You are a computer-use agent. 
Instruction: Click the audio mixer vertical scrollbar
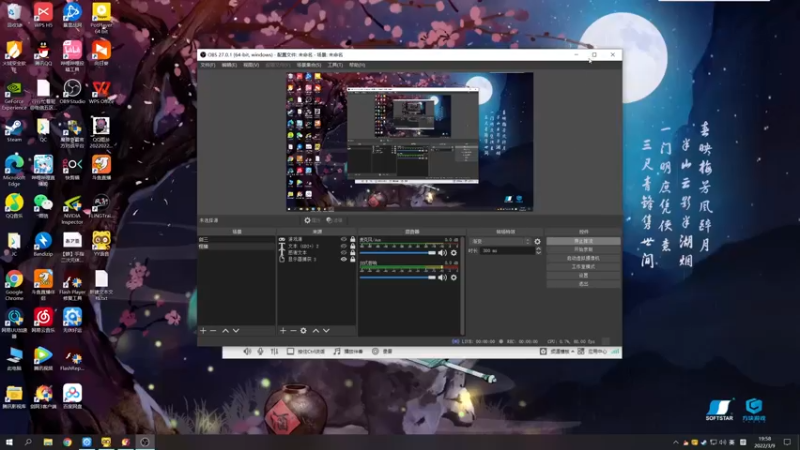[x=462, y=286]
